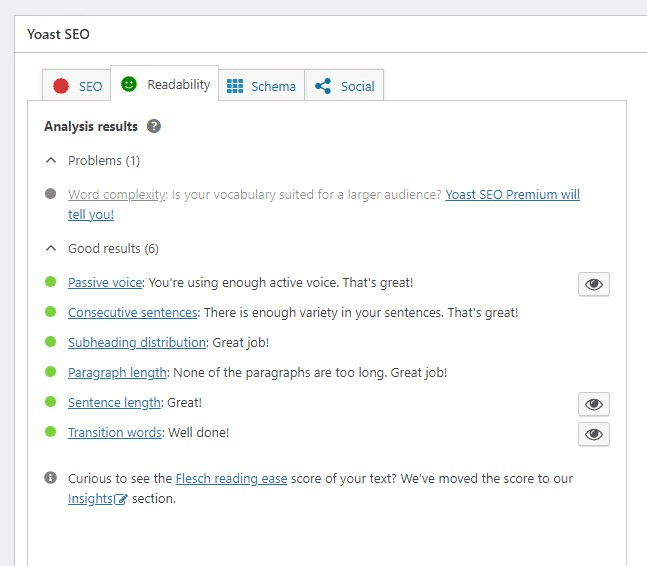Image resolution: width=647 pixels, height=566 pixels.
Task: Click the info icon beside Curious to see
Action: pos(50,477)
